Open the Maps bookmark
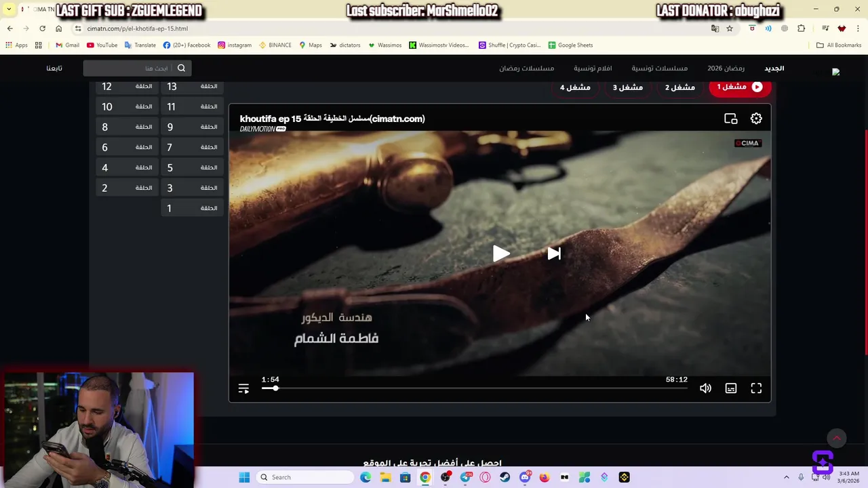 point(311,45)
